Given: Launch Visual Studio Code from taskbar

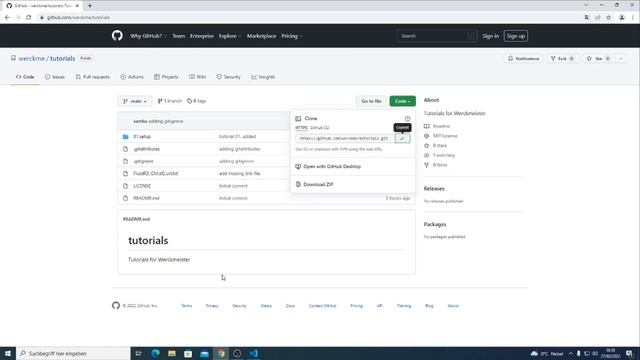Looking at the screenshot, I should point(253,353).
